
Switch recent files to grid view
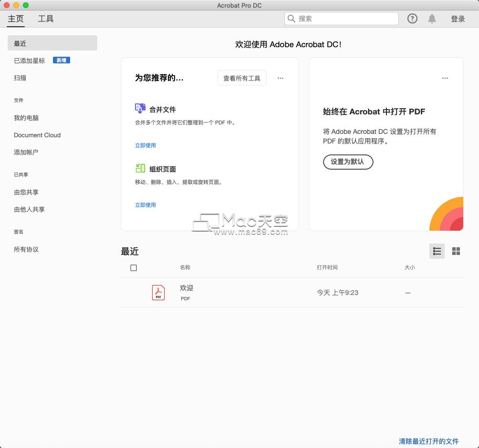[456, 251]
